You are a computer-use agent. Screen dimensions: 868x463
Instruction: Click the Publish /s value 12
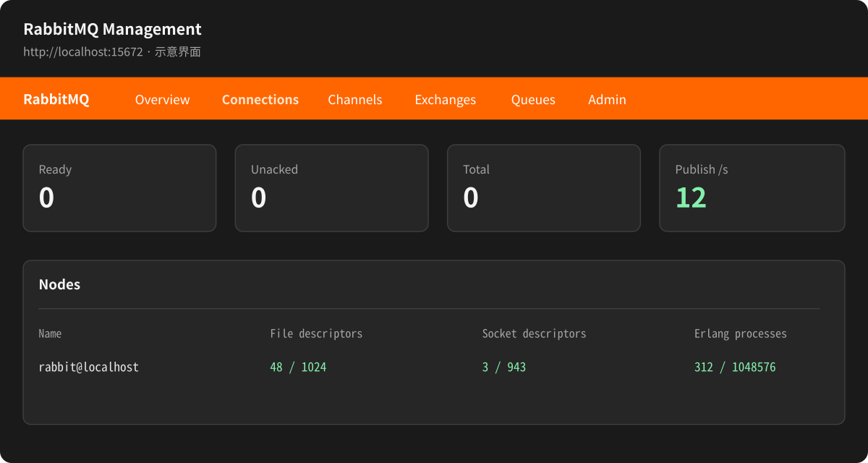tap(691, 197)
